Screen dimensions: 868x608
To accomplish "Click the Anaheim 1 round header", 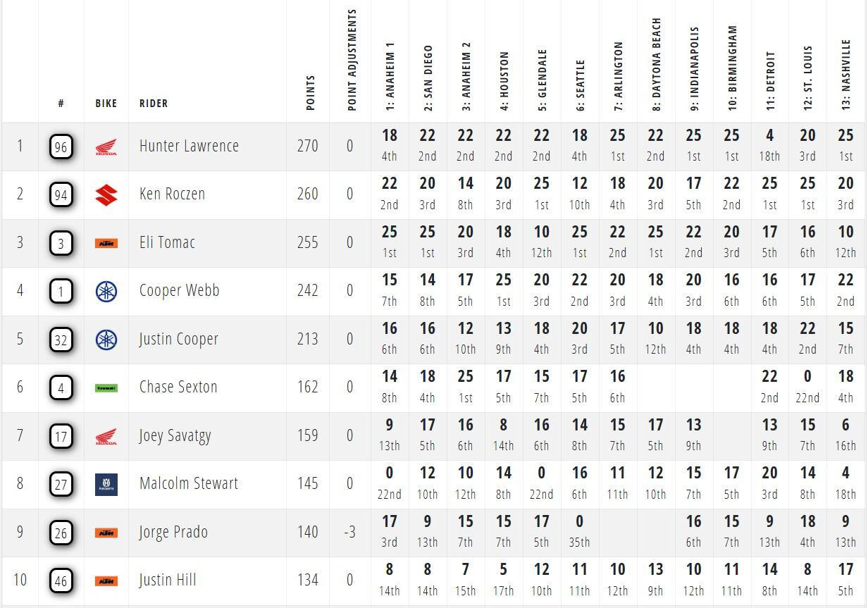I will click(390, 77).
